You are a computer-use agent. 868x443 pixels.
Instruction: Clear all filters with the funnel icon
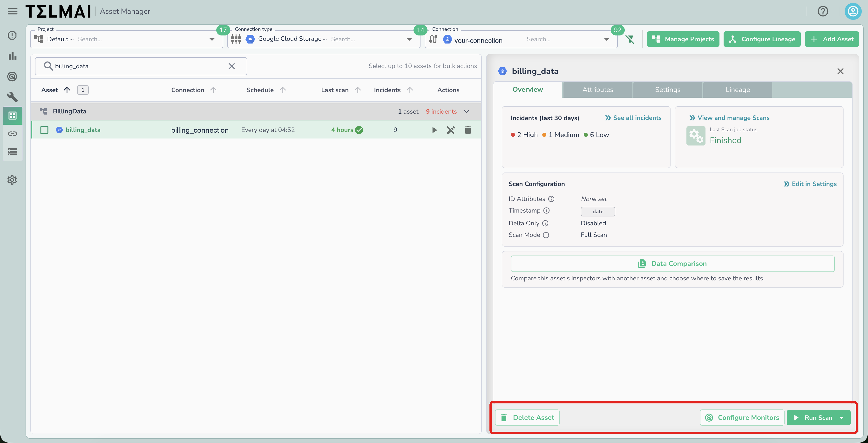pos(630,39)
